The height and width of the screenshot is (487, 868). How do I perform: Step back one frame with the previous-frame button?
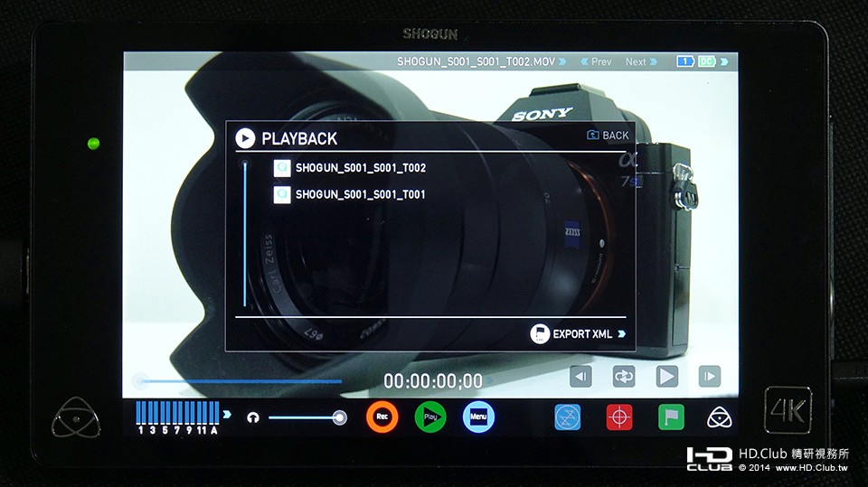pos(580,376)
